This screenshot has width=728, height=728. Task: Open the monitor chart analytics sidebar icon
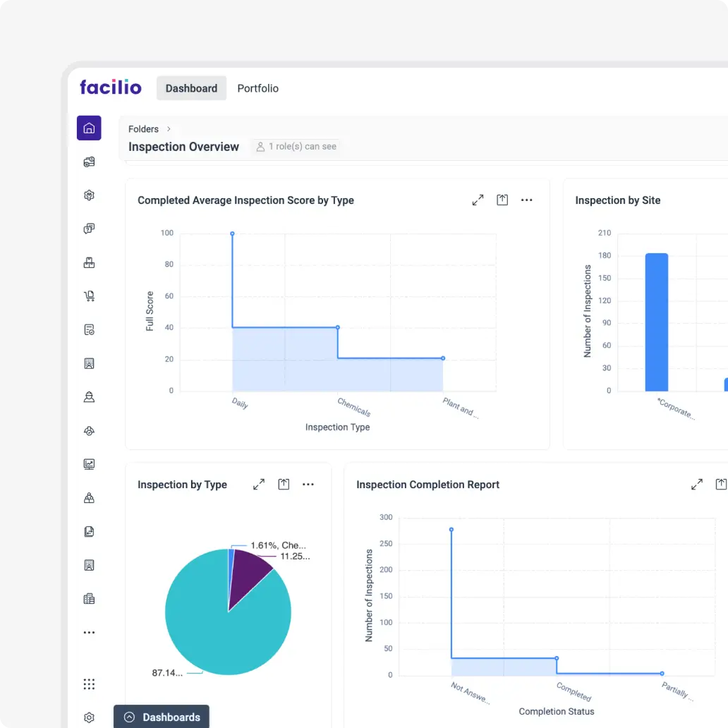tap(89, 464)
